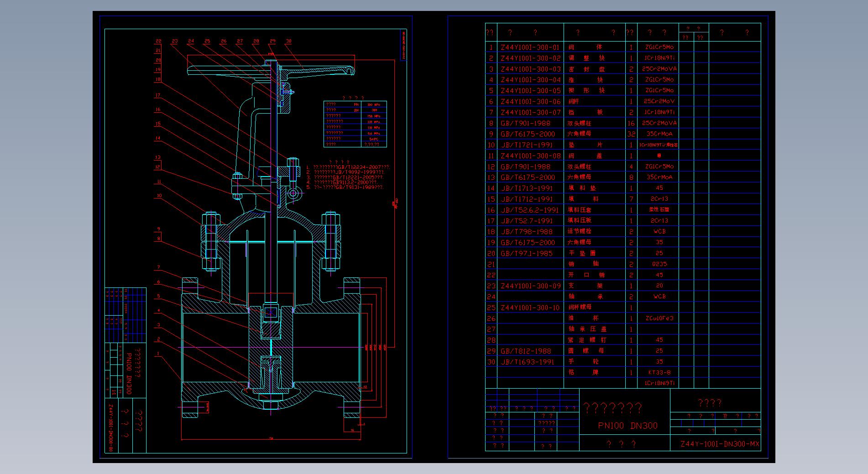Select GB/T6175-2000 in row 9
Image resolution: width=868 pixels, height=474 pixels.
click(x=528, y=134)
